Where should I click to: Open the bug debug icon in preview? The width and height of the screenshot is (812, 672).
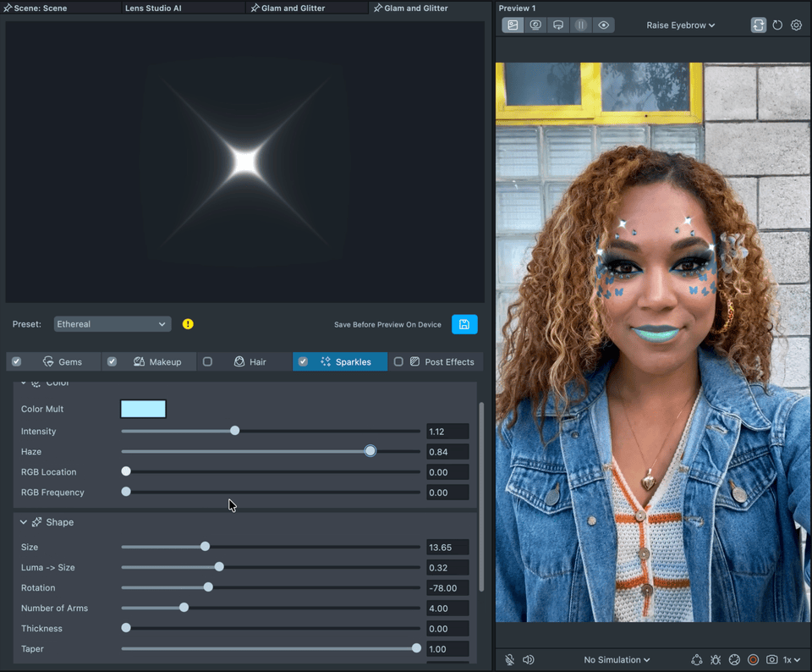tap(716, 659)
